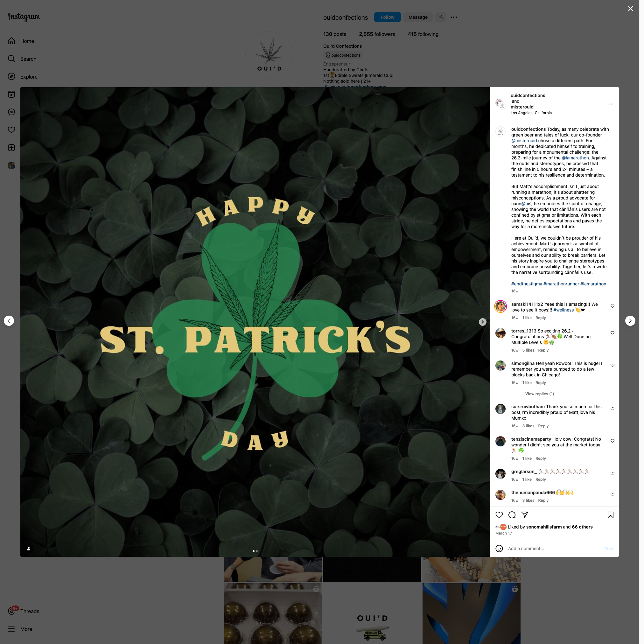
Task: Reply to samski14111x2's comment
Action: 540,318
